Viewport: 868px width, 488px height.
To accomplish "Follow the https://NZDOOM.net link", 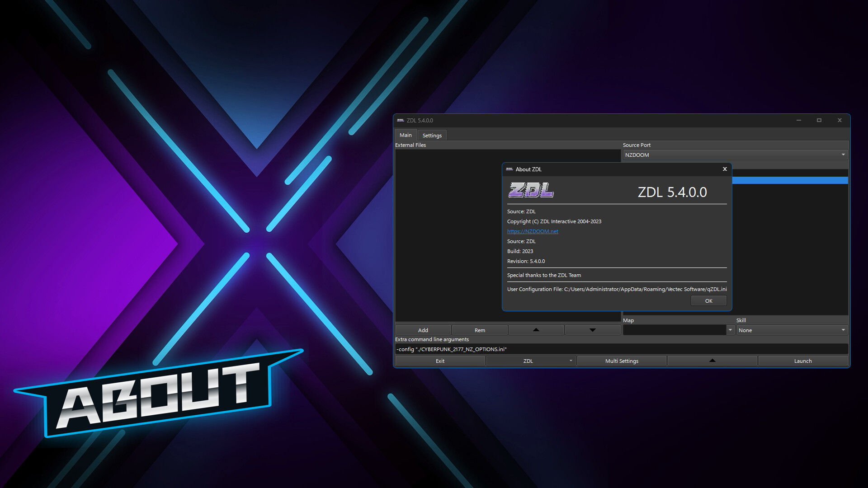I will [x=533, y=231].
